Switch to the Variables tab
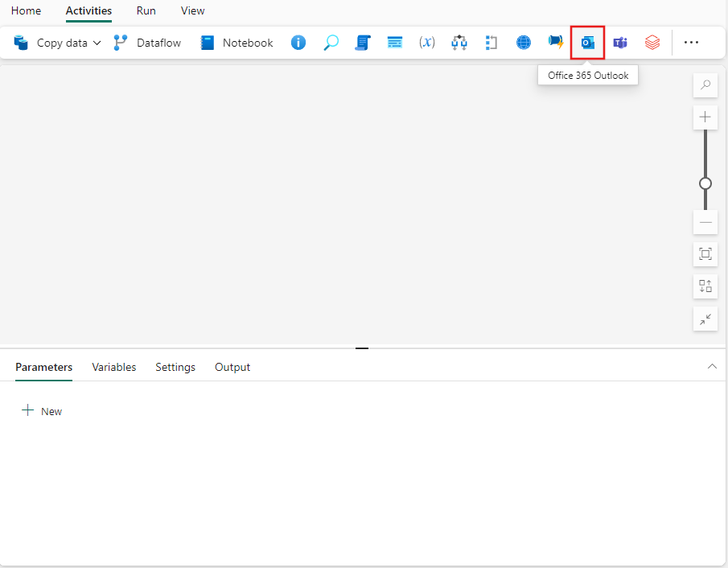 point(113,367)
